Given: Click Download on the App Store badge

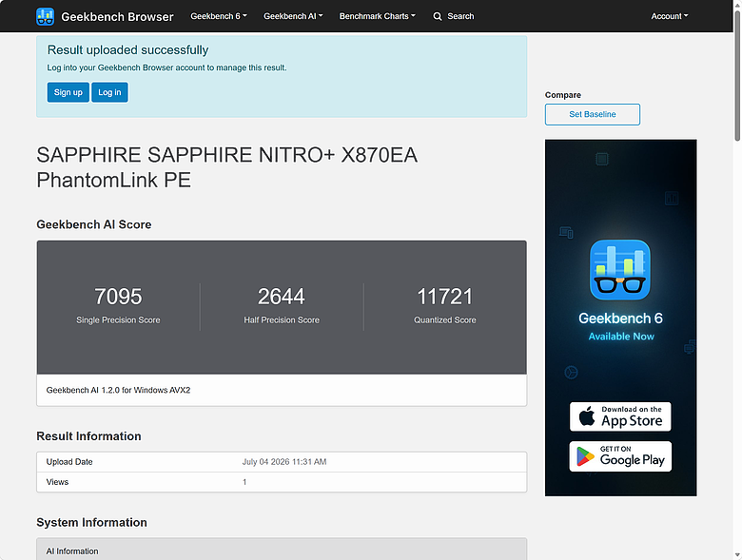Looking at the screenshot, I should tap(620, 416).
